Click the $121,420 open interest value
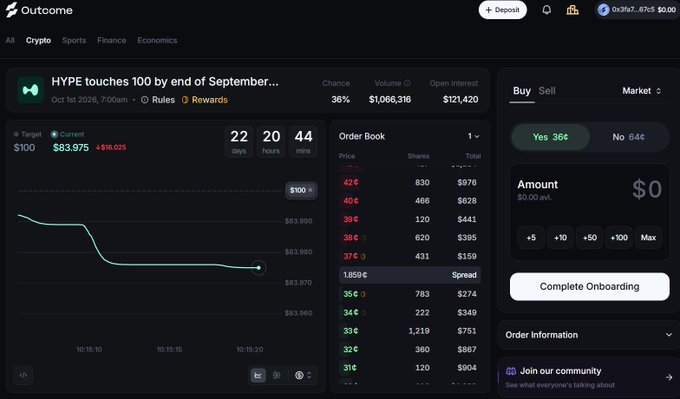This screenshot has height=399, width=680. pos(461,99)
